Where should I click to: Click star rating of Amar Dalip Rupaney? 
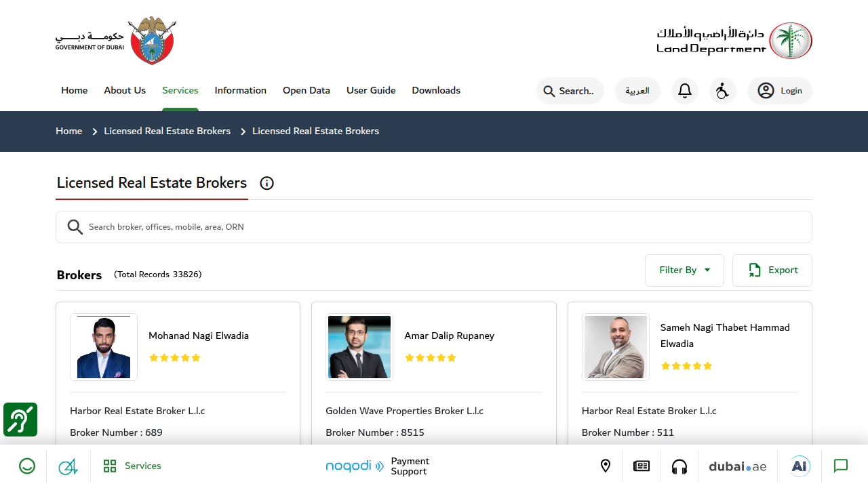[431, 358]
